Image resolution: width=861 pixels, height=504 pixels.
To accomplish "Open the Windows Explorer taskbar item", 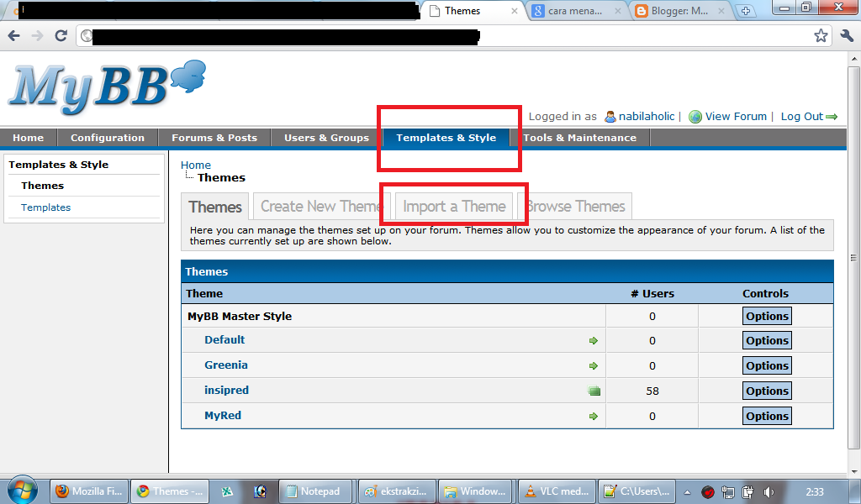I will 475,491.
